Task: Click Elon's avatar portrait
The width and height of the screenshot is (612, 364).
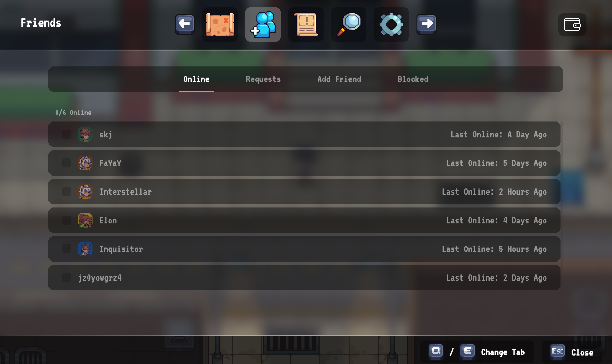Action: coord(85,220)
